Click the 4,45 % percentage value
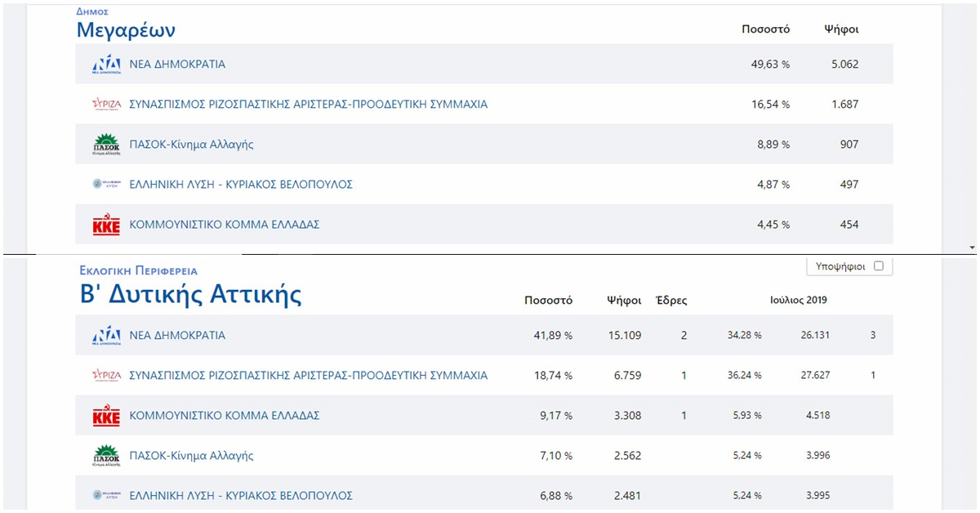The image size is (980, 513). 773,225
